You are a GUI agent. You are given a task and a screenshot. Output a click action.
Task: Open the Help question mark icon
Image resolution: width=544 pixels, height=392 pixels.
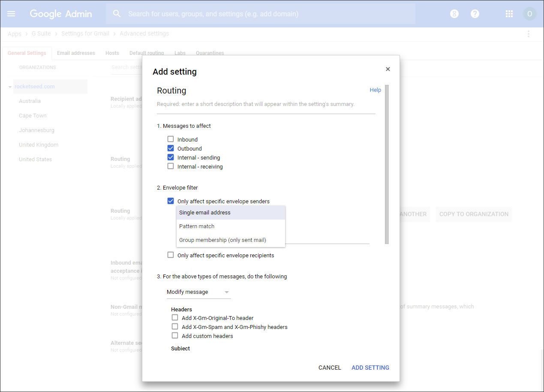point(475,14)
